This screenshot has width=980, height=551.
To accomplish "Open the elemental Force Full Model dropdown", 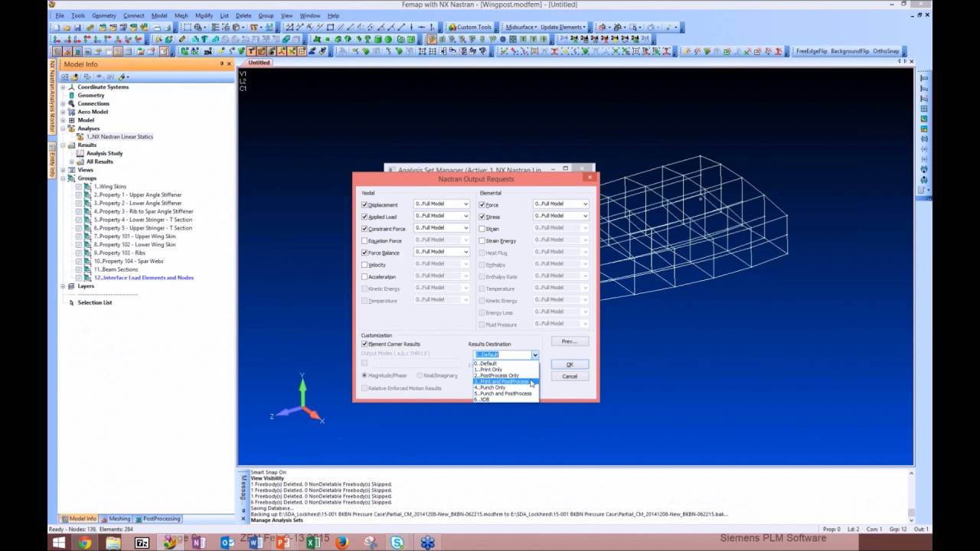I will (x=561, y=204).
